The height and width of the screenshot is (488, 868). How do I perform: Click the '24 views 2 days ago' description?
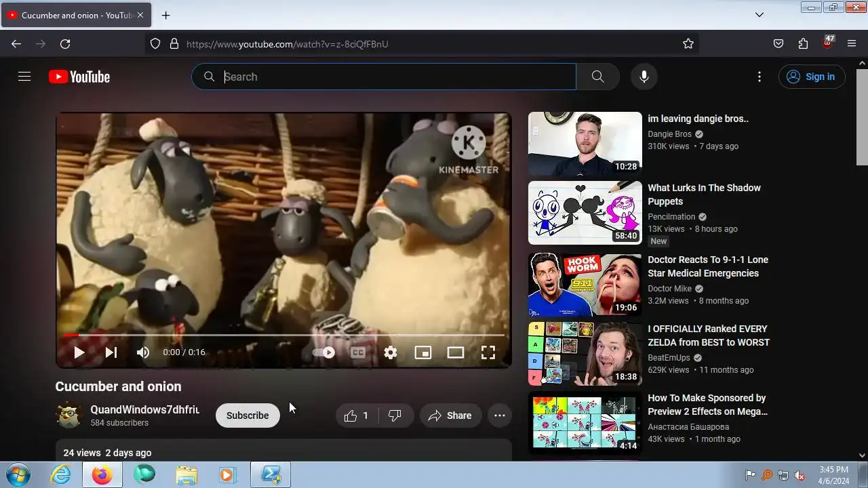107,453
